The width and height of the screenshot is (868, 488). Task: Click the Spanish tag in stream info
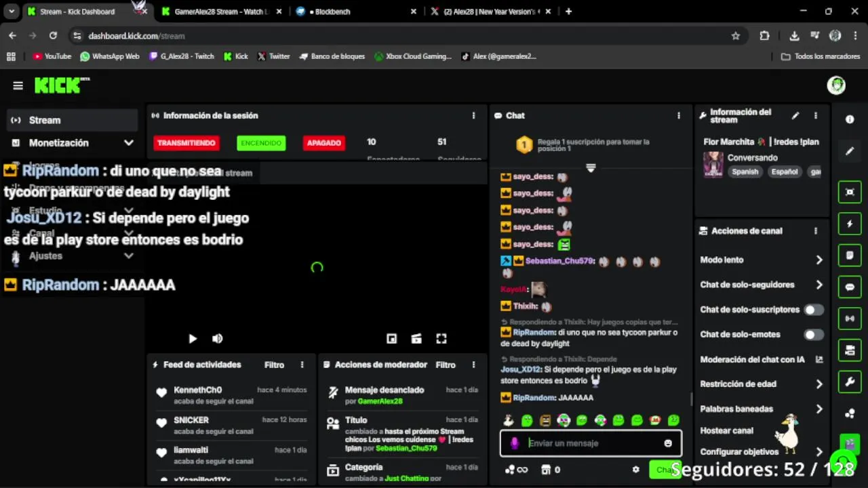745,172
